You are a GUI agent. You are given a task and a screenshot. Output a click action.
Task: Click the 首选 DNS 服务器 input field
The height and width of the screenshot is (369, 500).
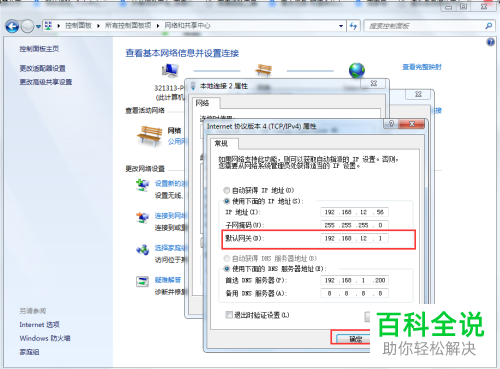pyautogui.click(x=355, y=280)
